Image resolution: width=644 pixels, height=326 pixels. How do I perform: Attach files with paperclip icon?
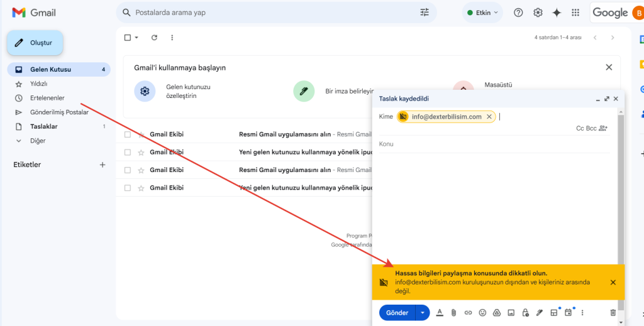tap(453, 313)
